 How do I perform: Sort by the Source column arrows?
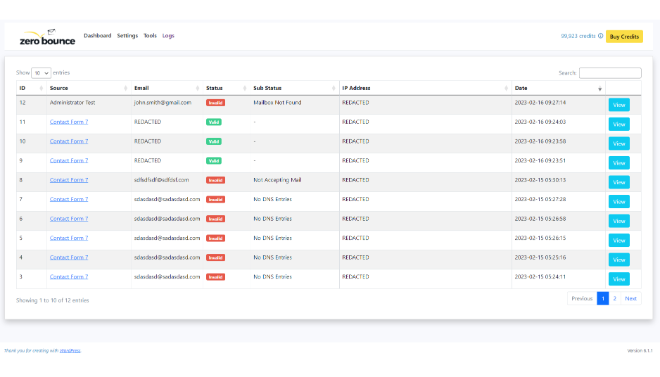[125, 88]
